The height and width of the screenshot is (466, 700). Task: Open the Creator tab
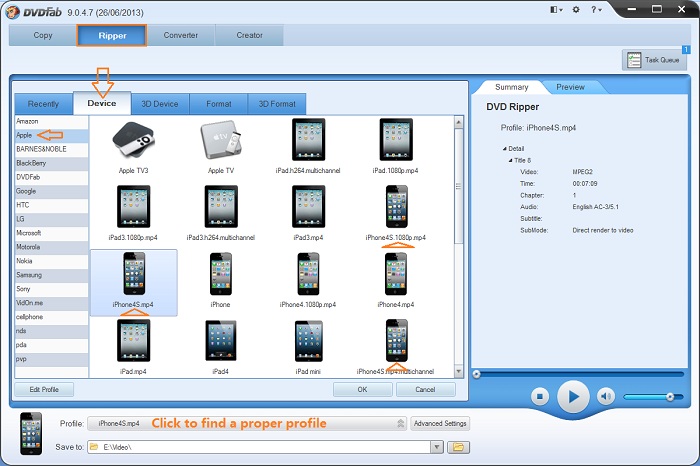pos(250,35)
